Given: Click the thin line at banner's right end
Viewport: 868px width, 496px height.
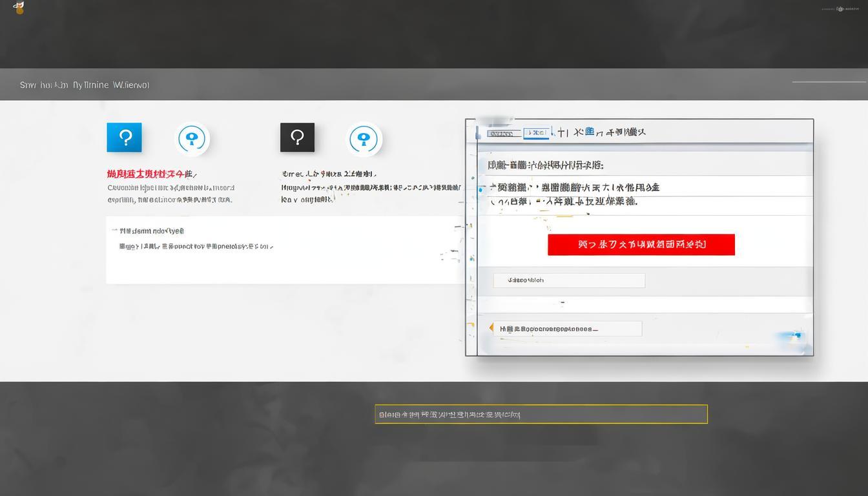Looking at the screenshot, I should (828, 82).
